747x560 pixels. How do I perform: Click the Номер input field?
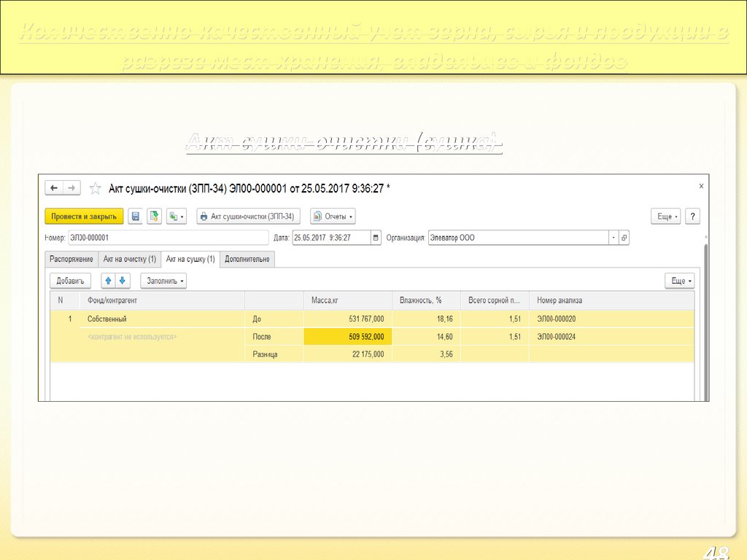coord(168,238)
